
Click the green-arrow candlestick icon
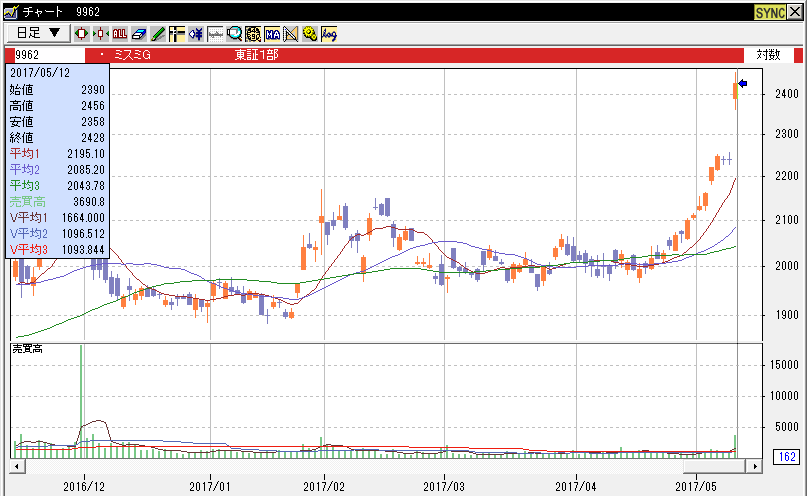click(x=100, y=33)
